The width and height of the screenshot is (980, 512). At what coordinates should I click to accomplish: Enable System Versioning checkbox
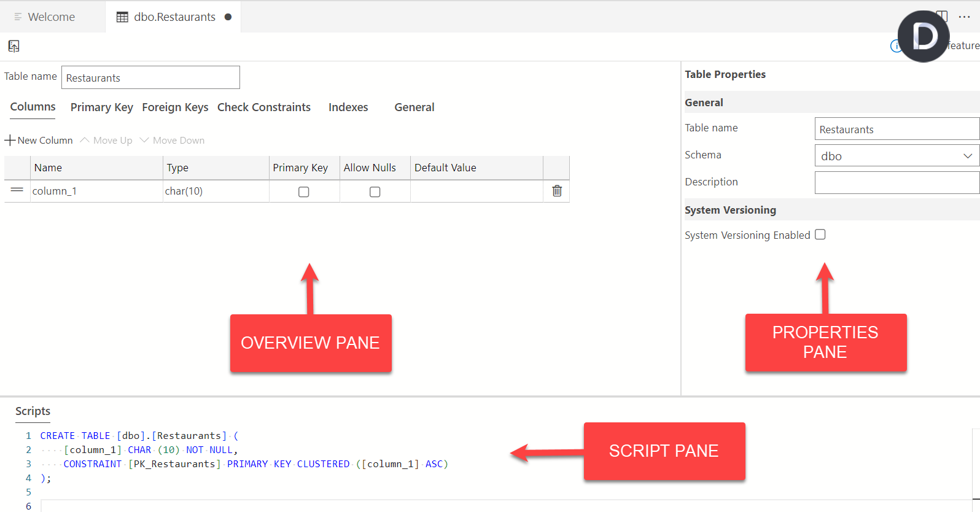coord(820,235)
